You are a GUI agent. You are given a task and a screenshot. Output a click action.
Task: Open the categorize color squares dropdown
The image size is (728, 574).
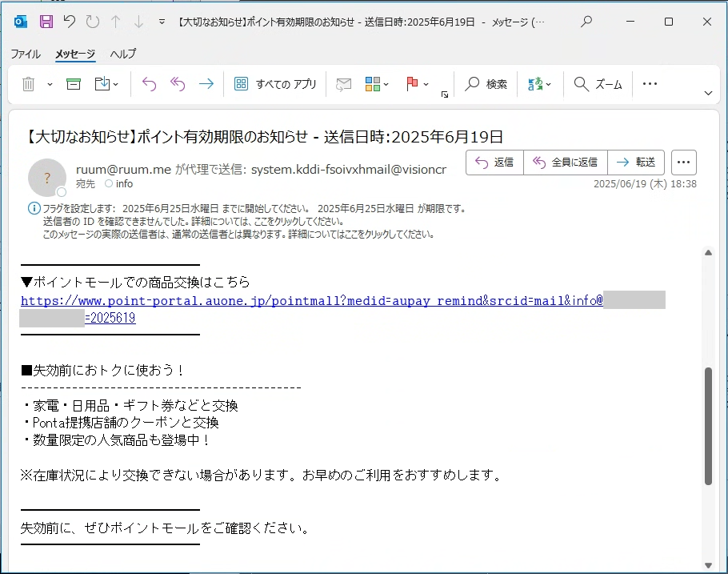coord(377,84)
